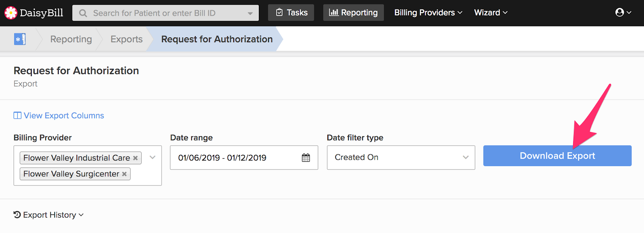644x233 pixels.
Task: Click the DaisyBill flower logo
Action: coord(11,13)
